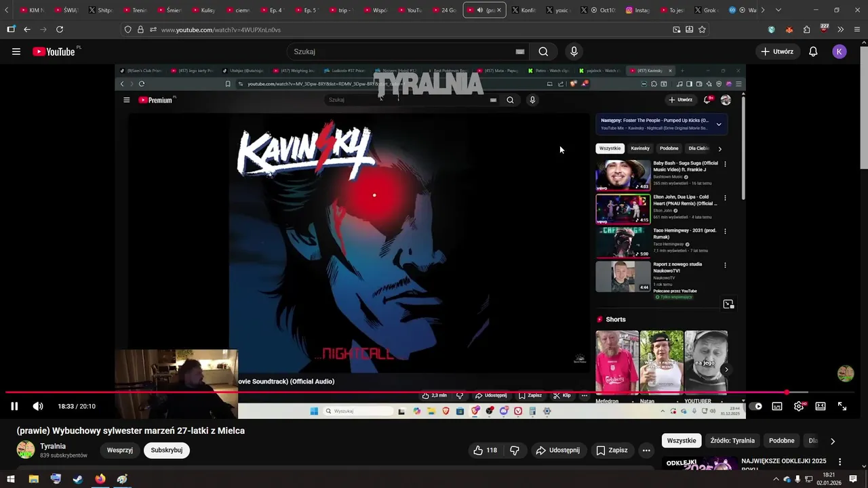Screen dimensions: 868x488
Task: Open the on-screen keyboard in the search box
Action: (x=520, y=52)
